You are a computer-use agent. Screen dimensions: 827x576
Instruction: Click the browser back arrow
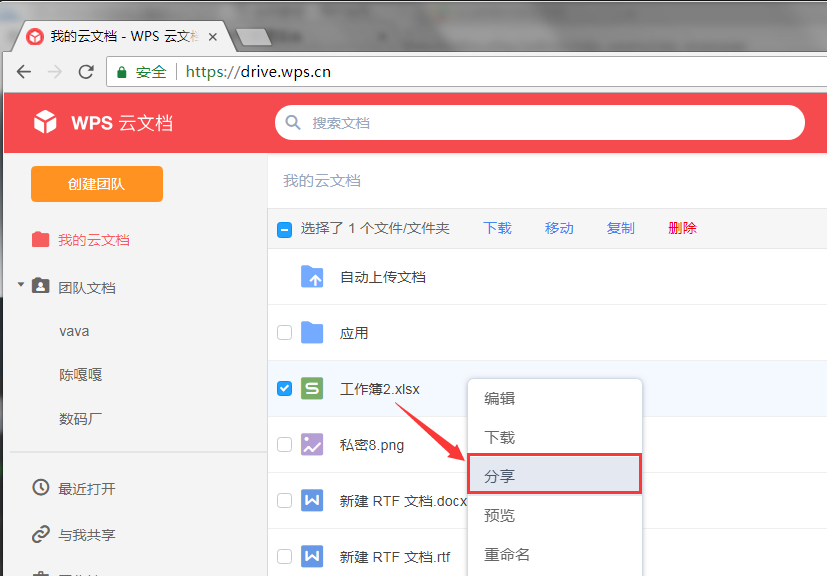click(24, 72)
